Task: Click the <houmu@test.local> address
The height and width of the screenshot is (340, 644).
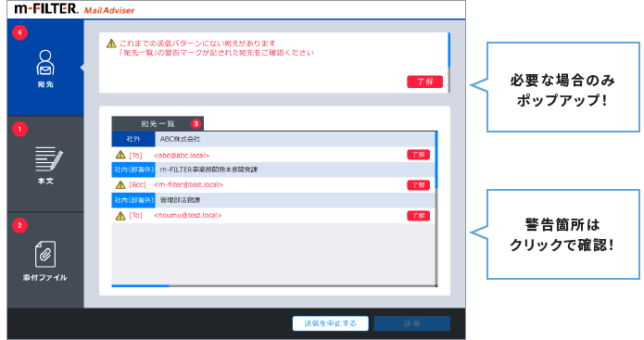Action: (x=188, y=215)
